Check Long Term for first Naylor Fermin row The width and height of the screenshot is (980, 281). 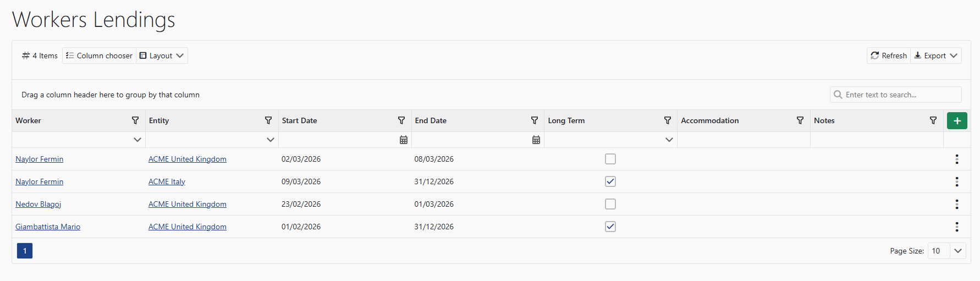(x=610, y=159)
